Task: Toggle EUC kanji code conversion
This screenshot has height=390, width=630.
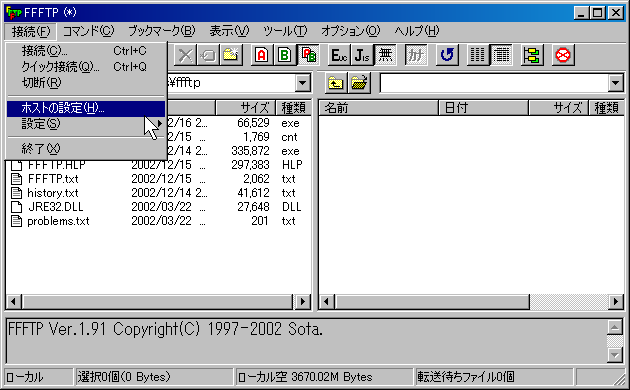Action: (339, 55)
